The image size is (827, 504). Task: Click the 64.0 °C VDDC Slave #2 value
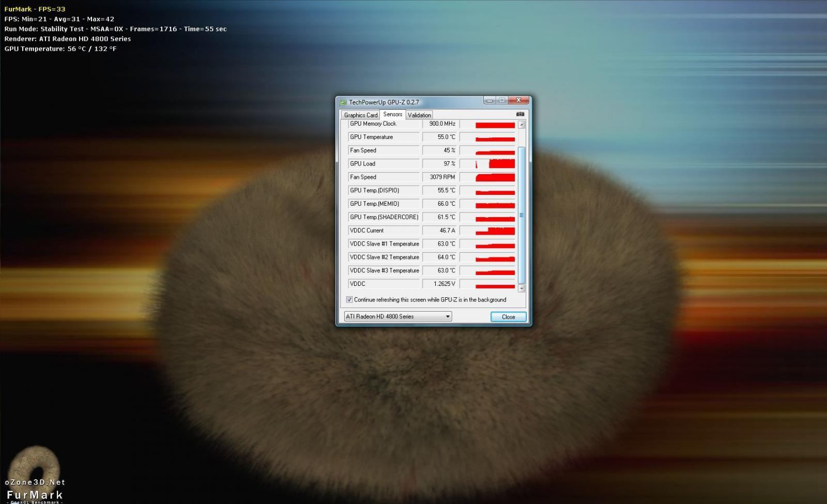coord(440,257)
